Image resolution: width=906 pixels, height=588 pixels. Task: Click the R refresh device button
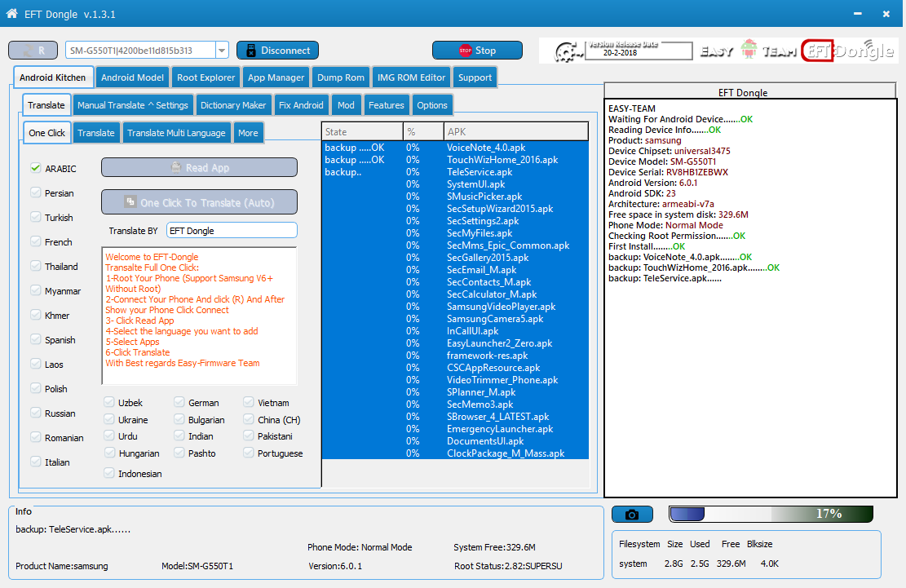click(33, 51)
